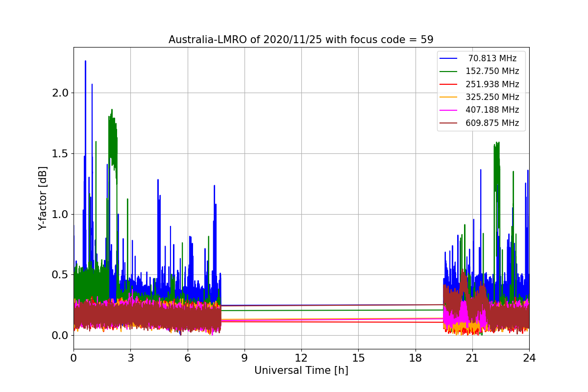Click the 24 tick label on the x-axis
Viewport: 588px width, 392px height.
(529, 358)
